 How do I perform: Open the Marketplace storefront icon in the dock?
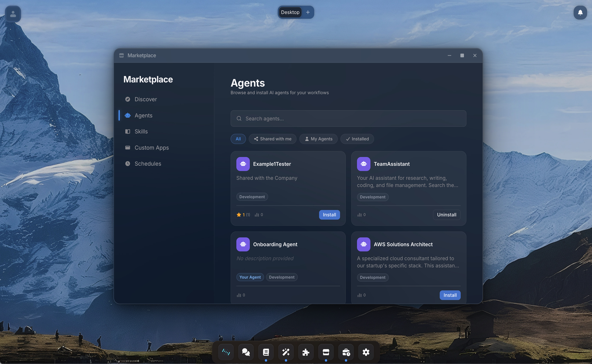(x=326, y=352)
